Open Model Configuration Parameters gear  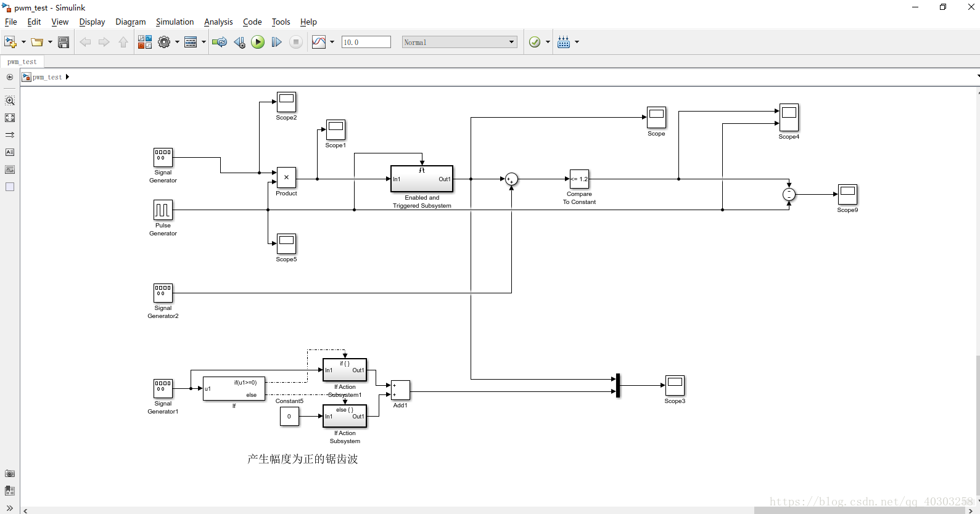point(164,42)
